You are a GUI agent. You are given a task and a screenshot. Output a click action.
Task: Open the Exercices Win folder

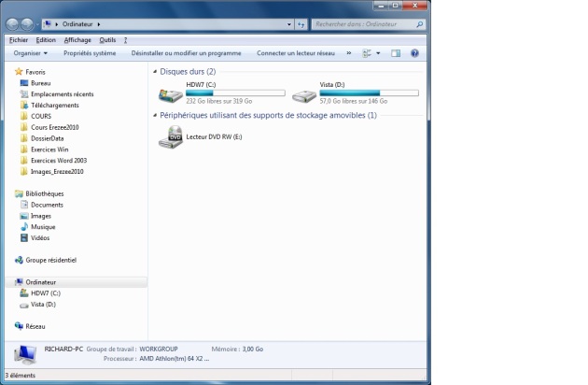click(44, 150)
